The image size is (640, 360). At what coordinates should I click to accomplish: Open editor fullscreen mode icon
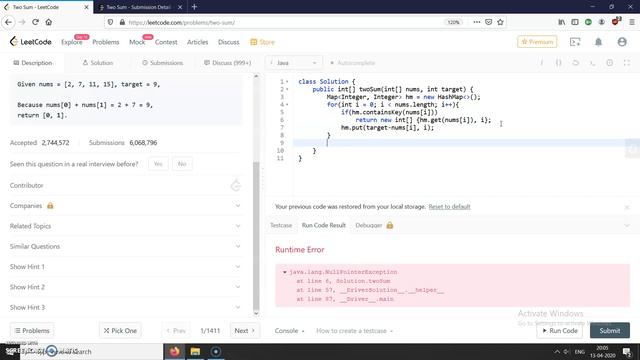point(627,63)
